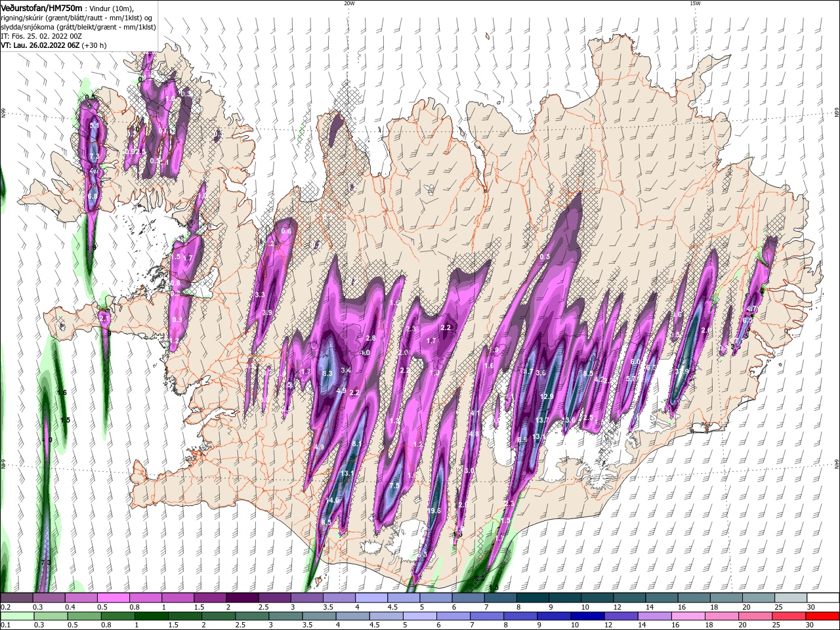Click the Veðurstofan/HM750m title text
Viewport: 840px width, 630px height.
41,7
